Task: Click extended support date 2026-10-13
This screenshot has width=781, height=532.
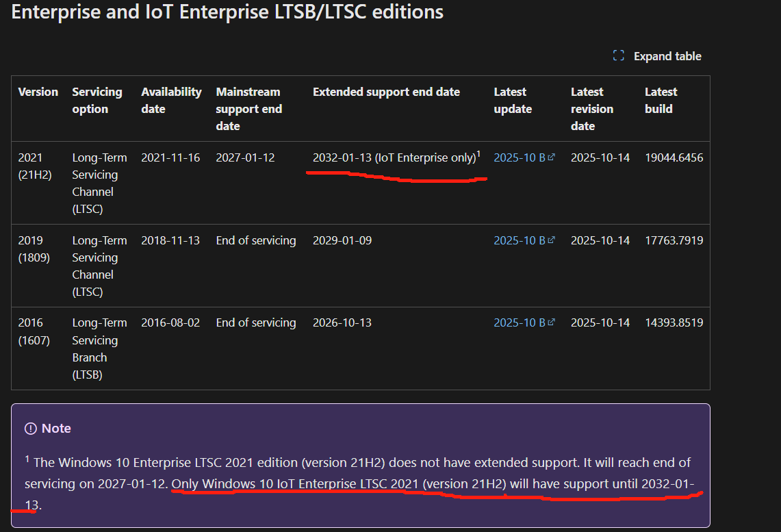Action: pyautogui.click(x=342, y=322)
